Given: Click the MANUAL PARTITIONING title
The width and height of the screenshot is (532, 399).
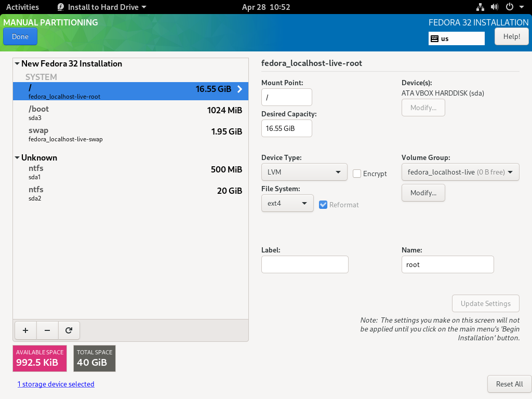Looking at the screenshot, I should [50, 22].
